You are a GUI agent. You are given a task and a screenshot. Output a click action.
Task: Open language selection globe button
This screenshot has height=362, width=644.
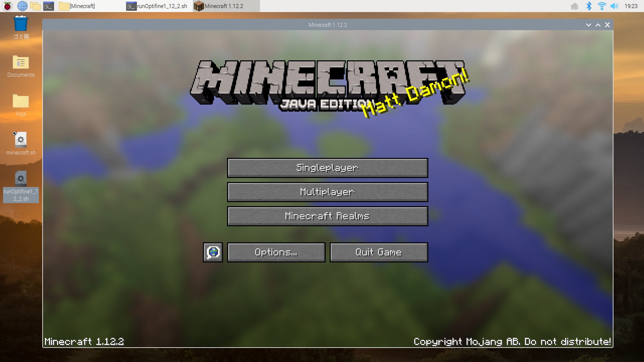(213, 252)
